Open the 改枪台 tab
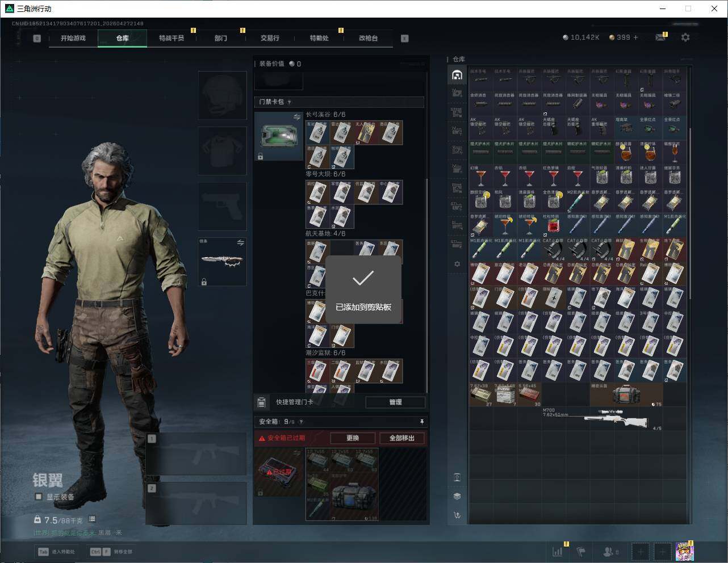The height and width of the screenshot is (563, 728). point(368,38)
